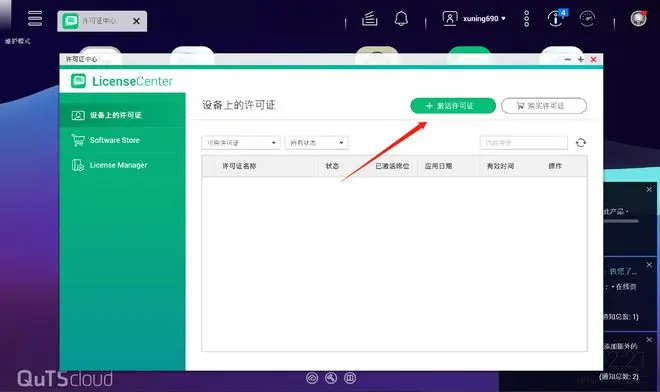Open the main hamburger menu

click(x=35, y=18)
